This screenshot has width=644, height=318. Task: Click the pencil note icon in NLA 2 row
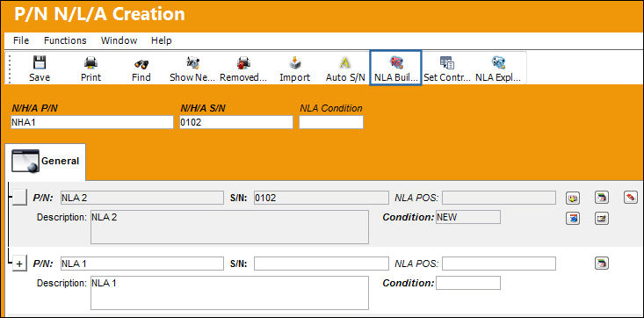point(602,218)
